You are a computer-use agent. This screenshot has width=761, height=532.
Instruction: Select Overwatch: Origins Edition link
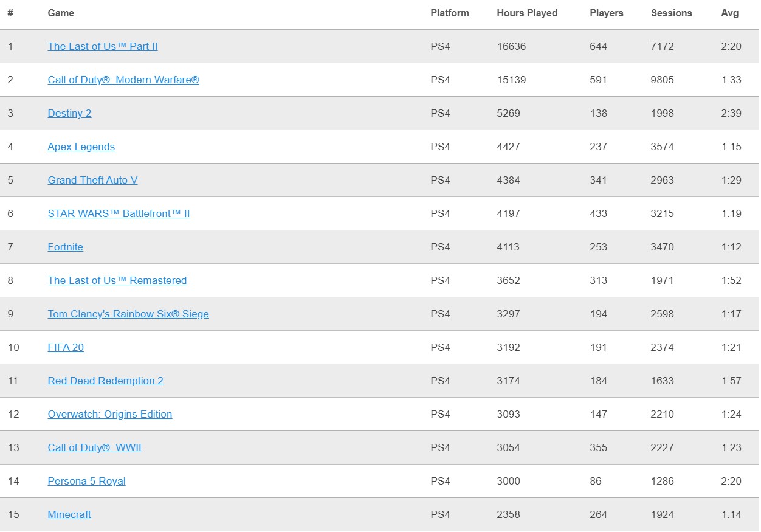coord(109,414)
